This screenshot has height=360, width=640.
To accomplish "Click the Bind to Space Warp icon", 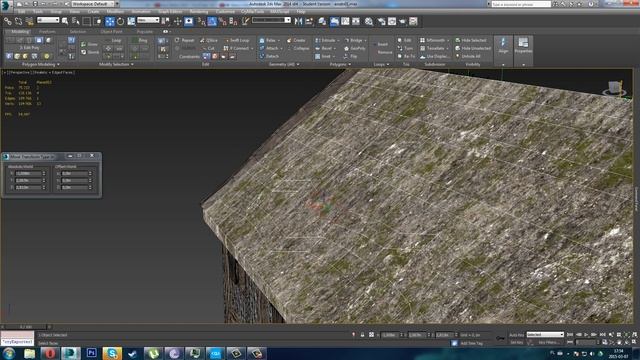I will coord(29,21).
